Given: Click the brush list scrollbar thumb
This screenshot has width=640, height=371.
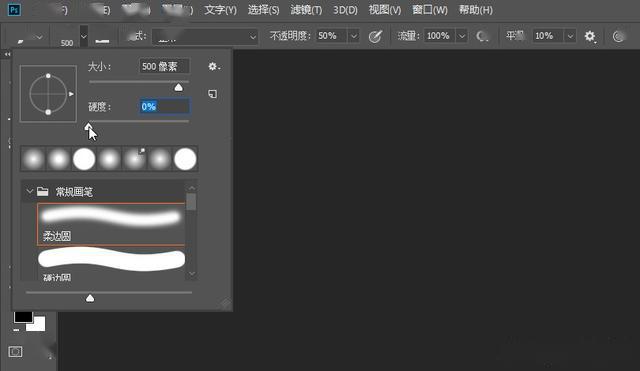Looking at the screenshot, I should [x=191, y=202].
